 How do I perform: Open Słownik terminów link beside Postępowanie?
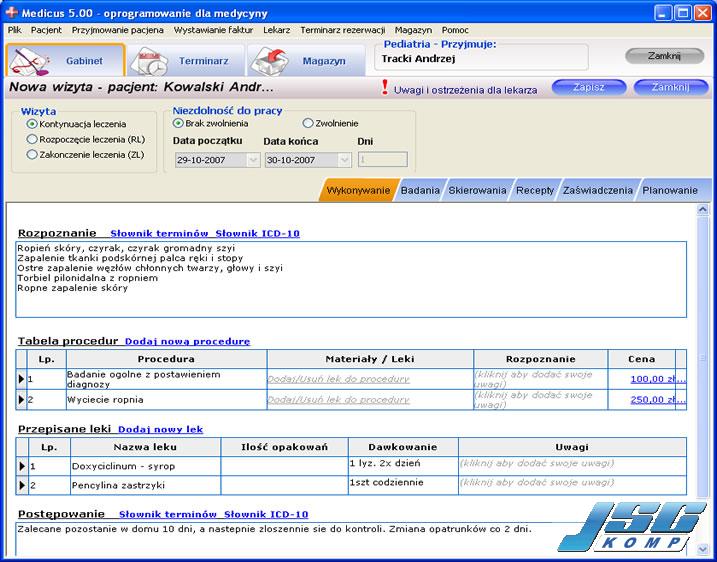click(168, 514)
